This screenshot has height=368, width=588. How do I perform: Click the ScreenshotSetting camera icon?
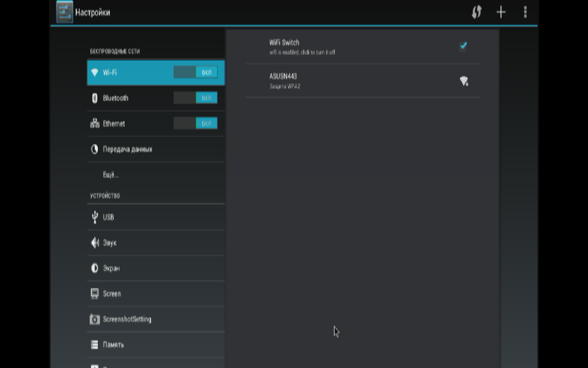point(95,319)
